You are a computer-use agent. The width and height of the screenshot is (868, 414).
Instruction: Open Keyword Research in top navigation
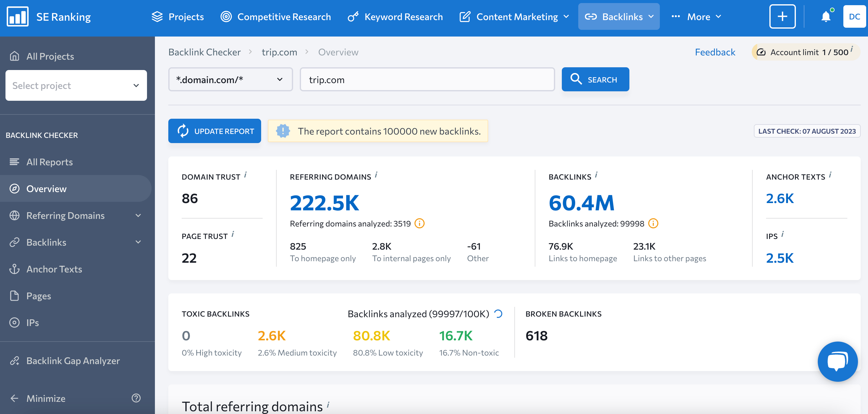click(x=395, y=16)
